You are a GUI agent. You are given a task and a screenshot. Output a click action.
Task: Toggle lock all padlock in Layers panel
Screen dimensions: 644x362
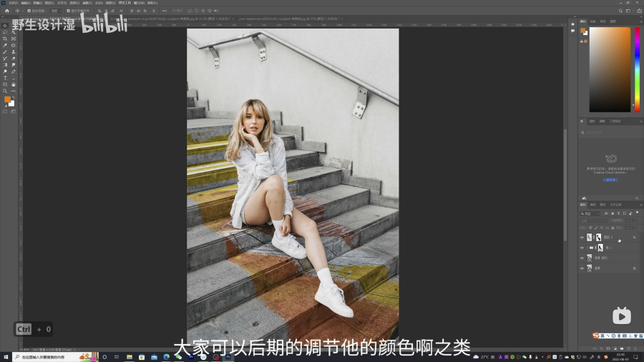point(613,228)
